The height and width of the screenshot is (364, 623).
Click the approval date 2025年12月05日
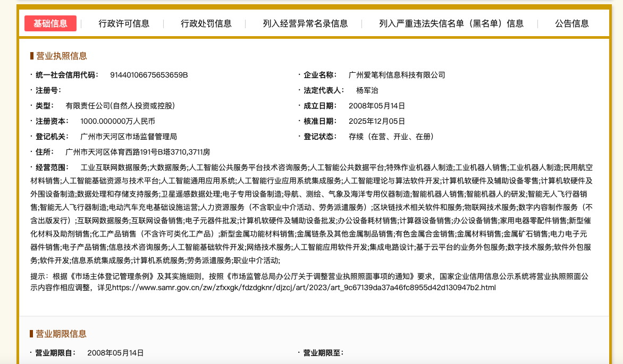(377, 121)
